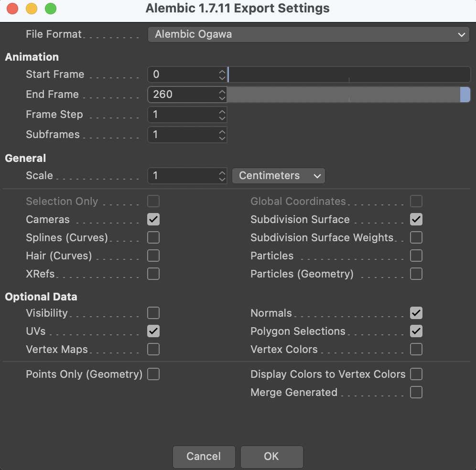Disable the Cameras checkbox
Image resolution: width=476 pixels, height=470 pixels.
(x=153, y=219)
